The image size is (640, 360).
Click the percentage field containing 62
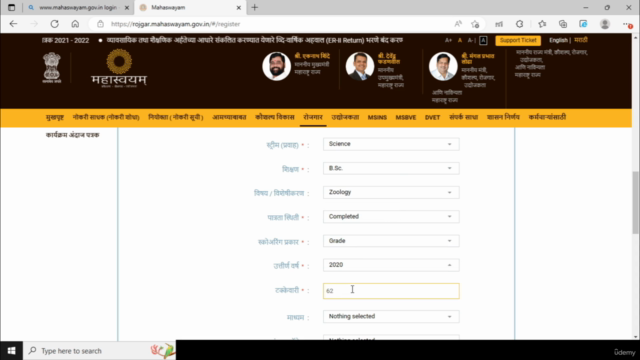coord(391,291)
